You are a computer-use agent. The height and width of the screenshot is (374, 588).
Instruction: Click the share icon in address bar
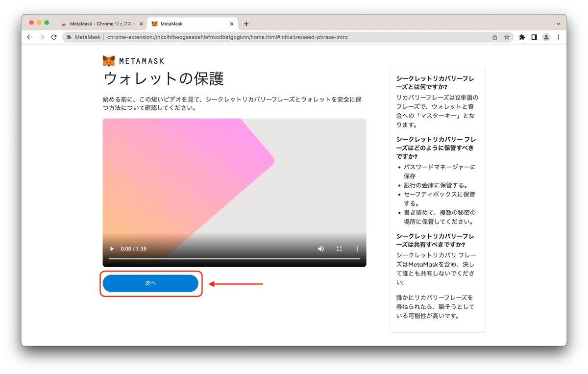(x=495, y=37)
